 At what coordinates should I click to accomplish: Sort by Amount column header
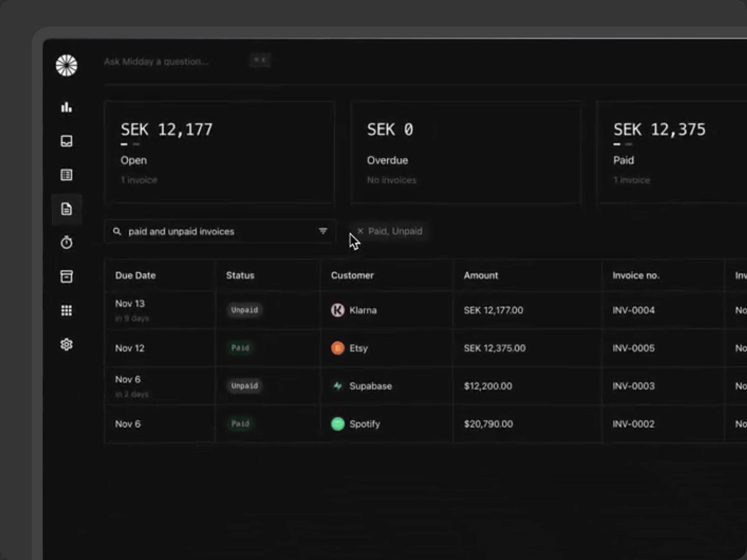click(x=480, y=276)
